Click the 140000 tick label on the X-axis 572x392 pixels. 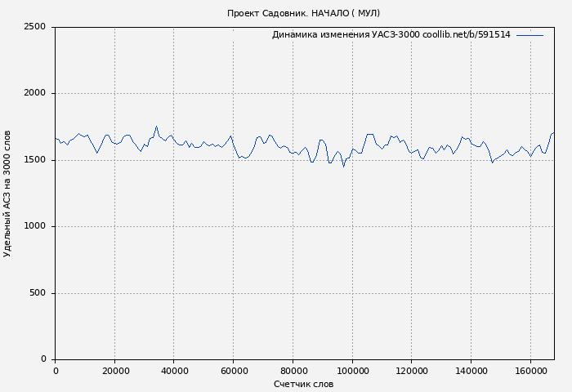[x=471, y=371]
